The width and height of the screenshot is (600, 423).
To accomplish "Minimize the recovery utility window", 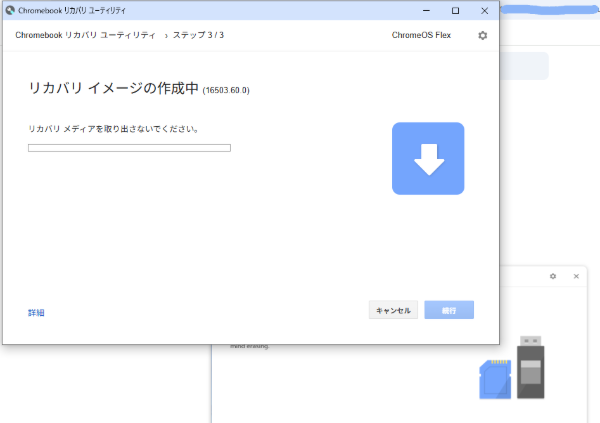I will [426, 10].
